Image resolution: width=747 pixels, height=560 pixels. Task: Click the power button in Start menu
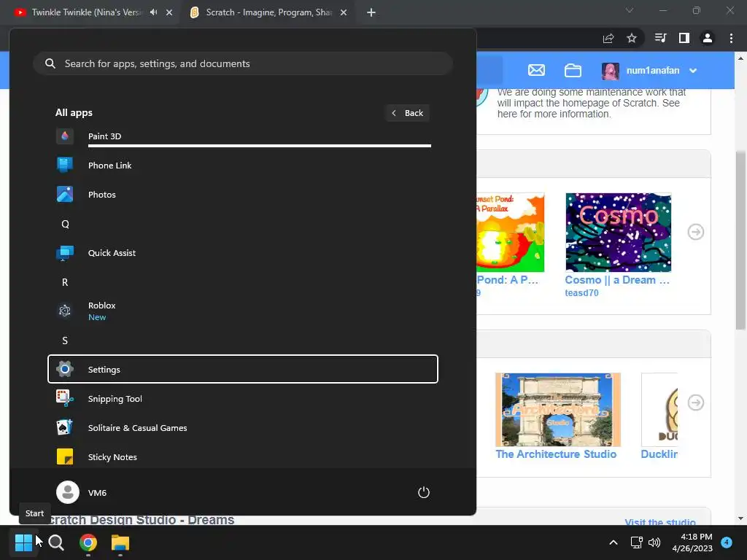click(x=424, y=492)
